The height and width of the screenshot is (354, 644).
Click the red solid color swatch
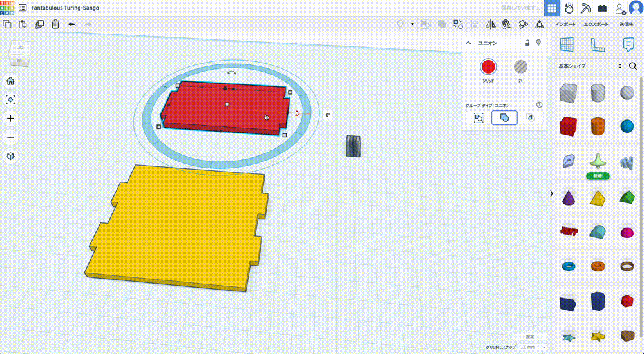488,66
